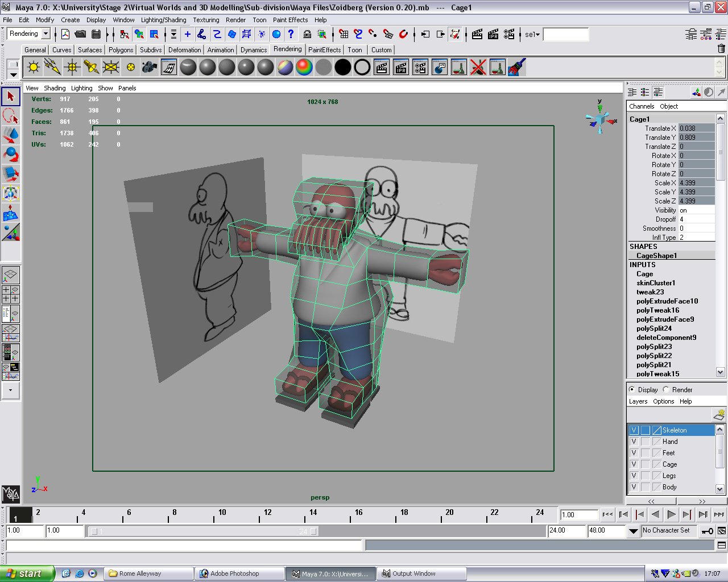Click the ramp shader ball on shelf
Viewport: 728px width, 582px height.
tap(304, 68)
